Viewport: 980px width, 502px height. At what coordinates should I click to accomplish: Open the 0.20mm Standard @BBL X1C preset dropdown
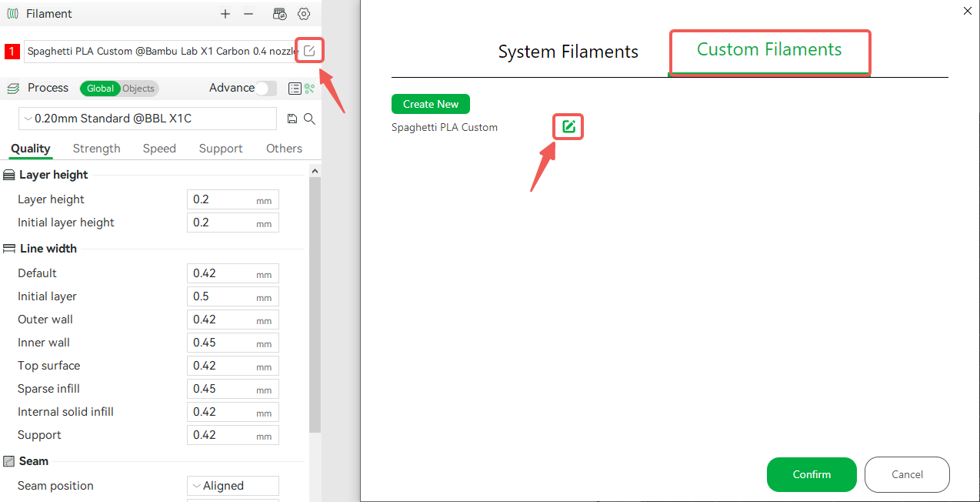(x=147, y=119)
